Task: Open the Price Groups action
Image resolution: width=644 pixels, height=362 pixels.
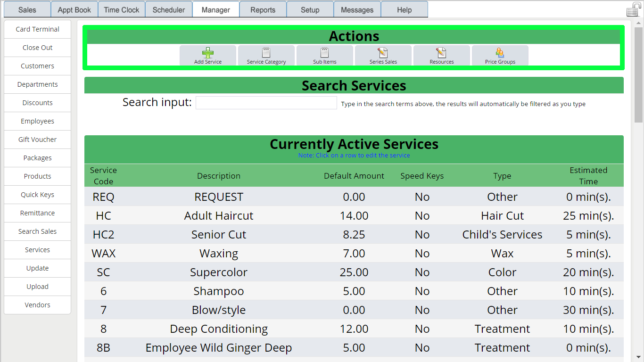Action: [500, 56]
